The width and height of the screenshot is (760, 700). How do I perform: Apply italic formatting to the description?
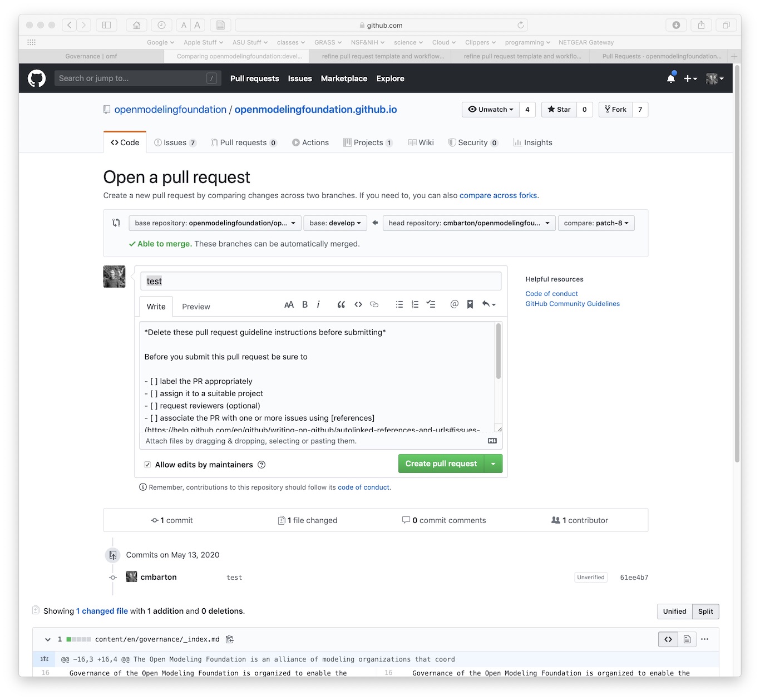[x=318, y=304]
